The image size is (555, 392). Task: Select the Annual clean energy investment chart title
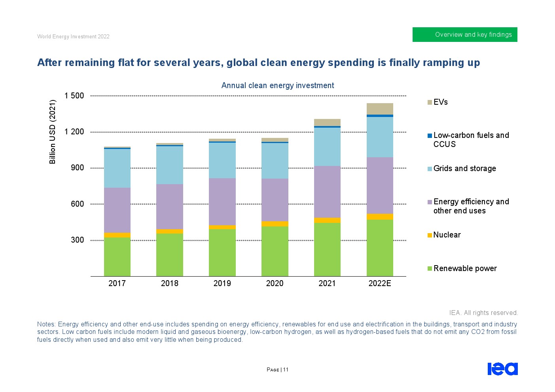click(x=277, y=85)
